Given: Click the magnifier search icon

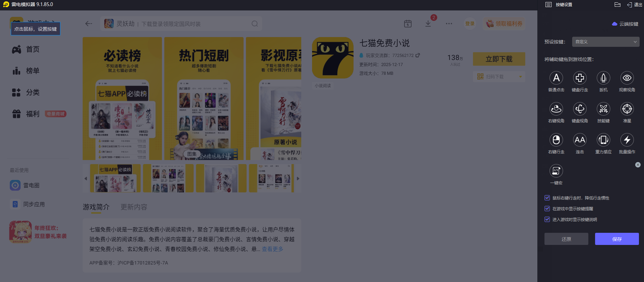Looking at the screenshot, I should [x=255, y=24].
